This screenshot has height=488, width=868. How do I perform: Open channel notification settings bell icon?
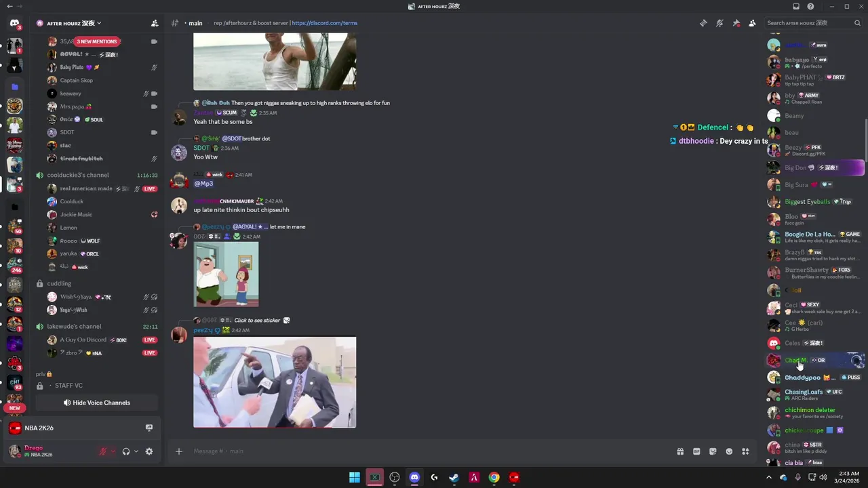(x=719, y=23)
